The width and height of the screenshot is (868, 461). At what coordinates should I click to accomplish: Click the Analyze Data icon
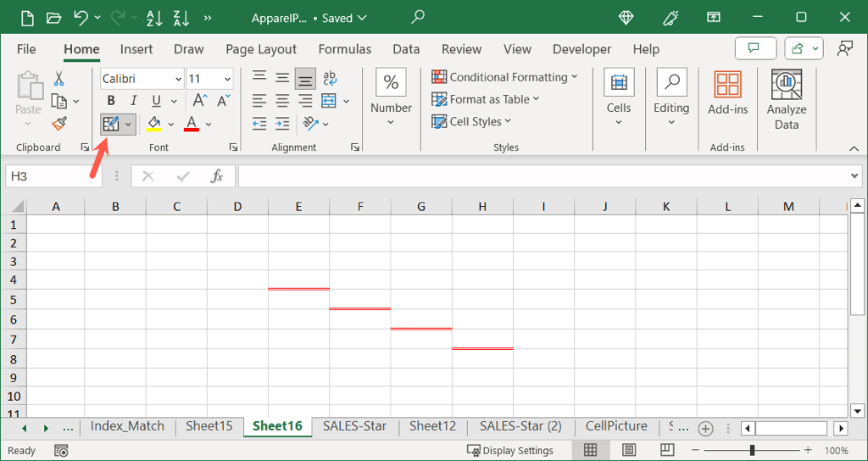pyautogui.click(x=786, y=100)
